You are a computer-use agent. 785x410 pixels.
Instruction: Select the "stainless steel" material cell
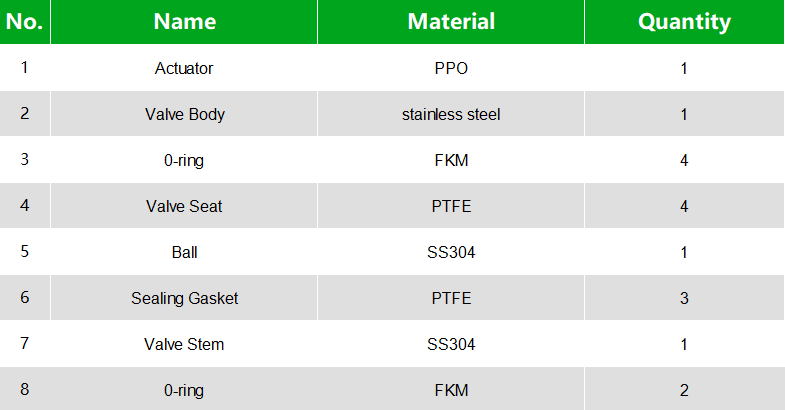coord(451,114)
